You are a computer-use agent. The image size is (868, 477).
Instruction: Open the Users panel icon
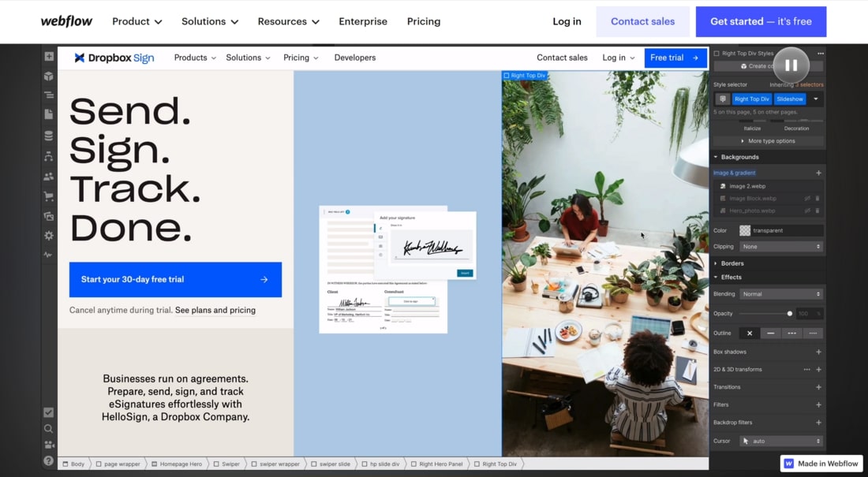49,177
